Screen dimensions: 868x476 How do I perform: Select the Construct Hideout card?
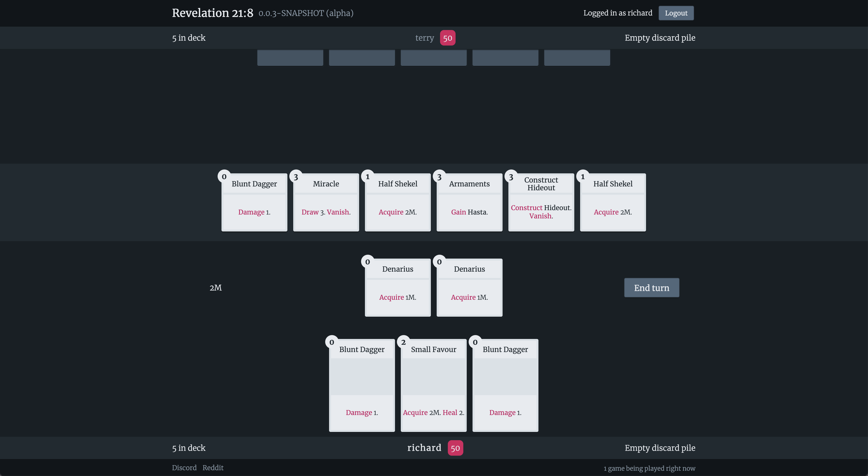(541, 202)
